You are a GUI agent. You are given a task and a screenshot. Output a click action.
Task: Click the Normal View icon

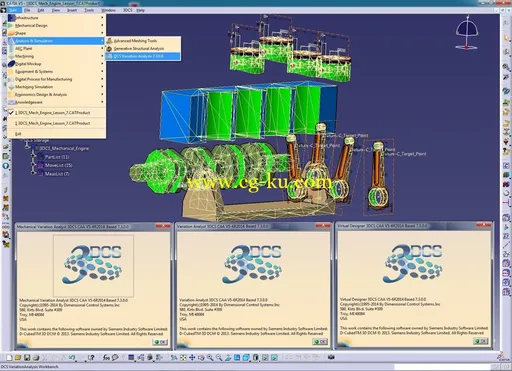click(x=228, y=358)
